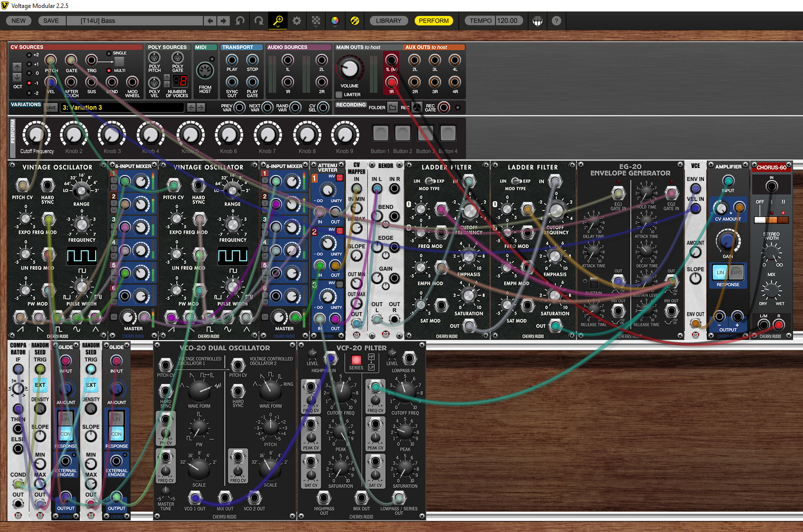The image size is (803, 532).
Task: Click the undo arrow icon
Action: pyautogui.click(x=240, y=20)
